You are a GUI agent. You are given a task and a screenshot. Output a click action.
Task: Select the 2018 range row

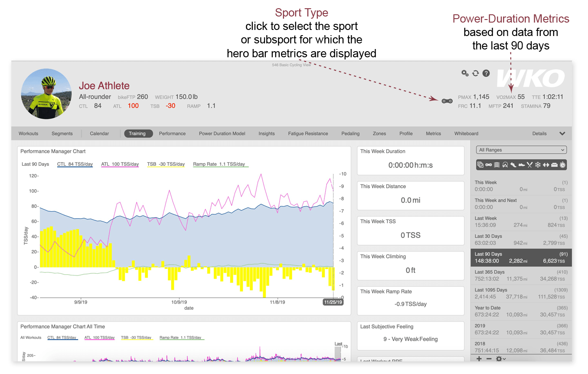pyautogui.click(x=521, y=347)
